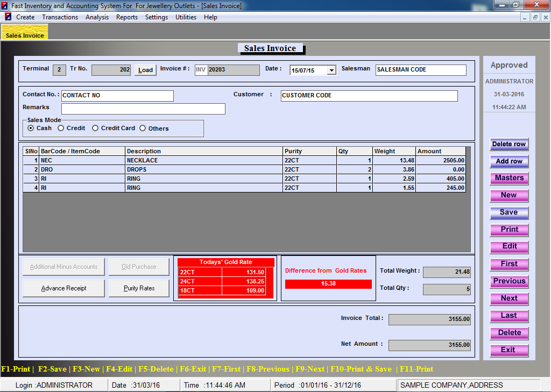Save the current invoice
551x392 pixels.
click(508, 212)
